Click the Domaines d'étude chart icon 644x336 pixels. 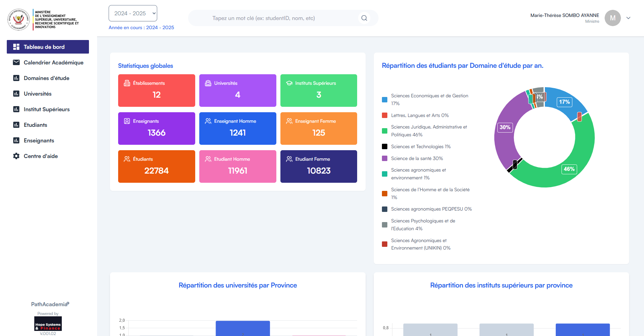click(x=16, y=78)
